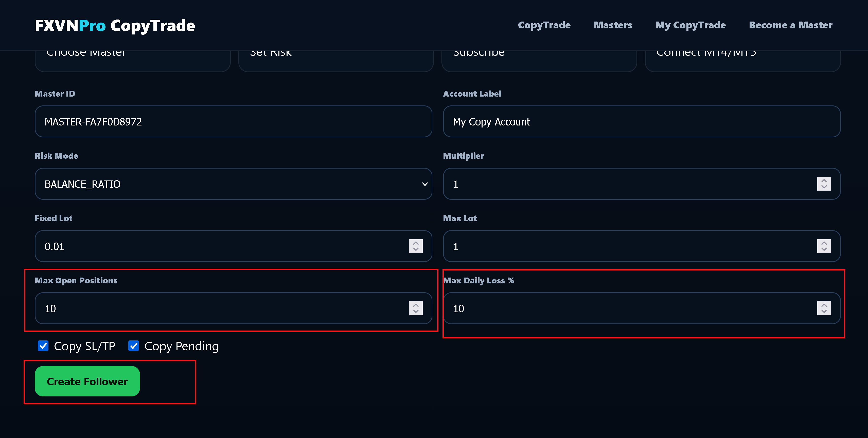Lower Max Lot with the down spinner
The width and height of the screenshot is (868, 438).
(824, 249)
